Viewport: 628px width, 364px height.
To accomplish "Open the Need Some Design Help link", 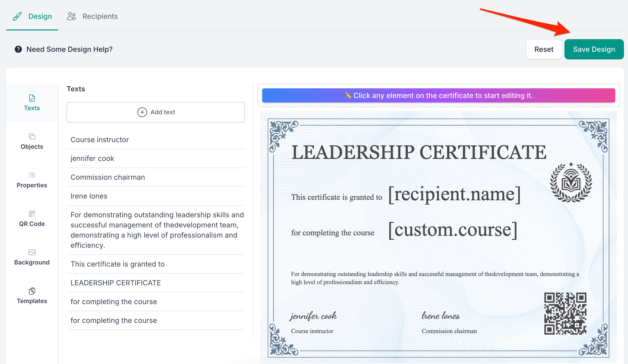I will click(x=69, y=49).
